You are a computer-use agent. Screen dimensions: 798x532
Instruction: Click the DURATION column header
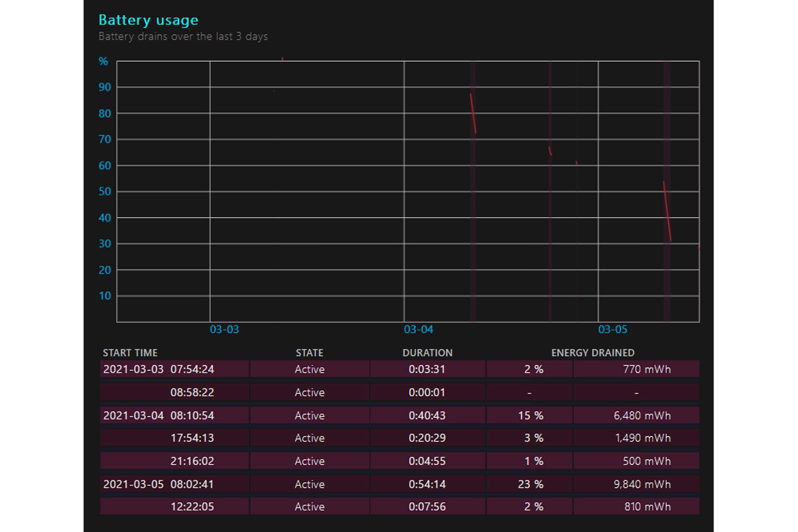427,353
